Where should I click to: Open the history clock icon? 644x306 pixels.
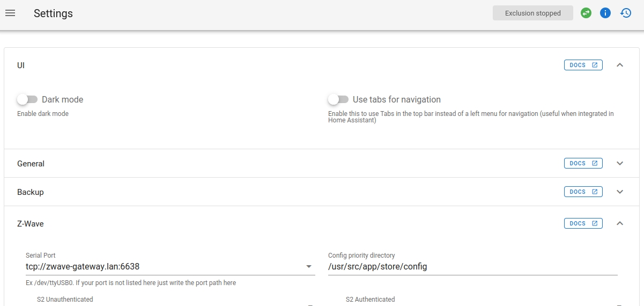pyautogui.click(x=626, y=13)
